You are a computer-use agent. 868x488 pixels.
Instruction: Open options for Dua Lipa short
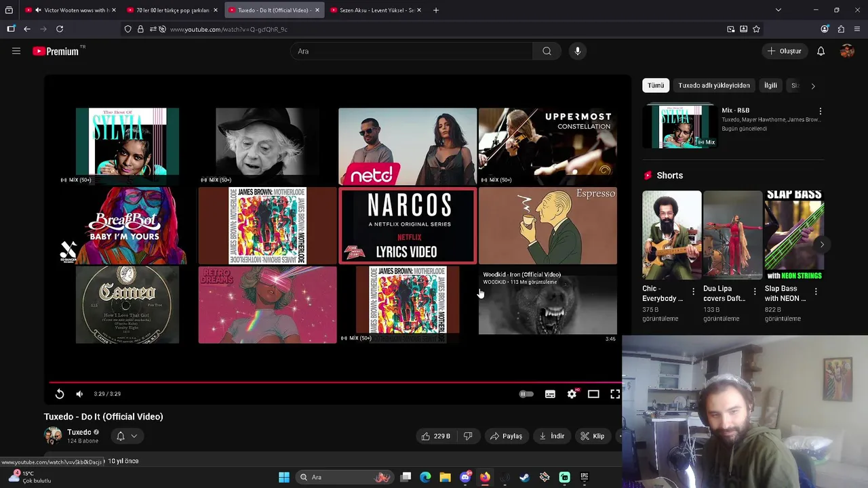755,291
